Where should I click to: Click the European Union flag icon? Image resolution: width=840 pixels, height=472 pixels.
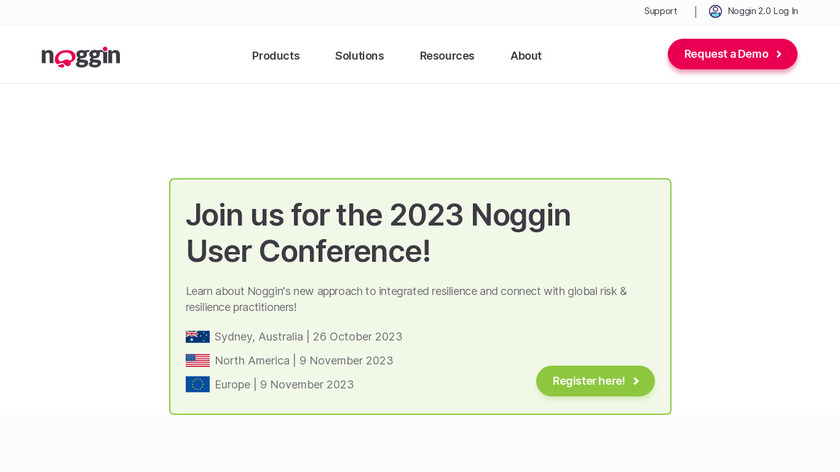(x=197, y=385)
